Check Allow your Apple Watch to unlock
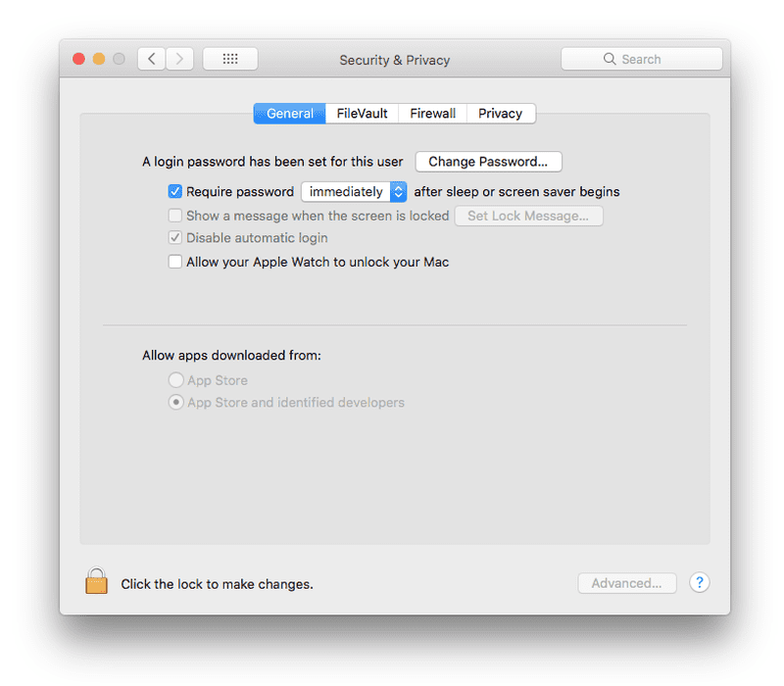The height and width of the screenshot is (686, 784). click(174, 262)
